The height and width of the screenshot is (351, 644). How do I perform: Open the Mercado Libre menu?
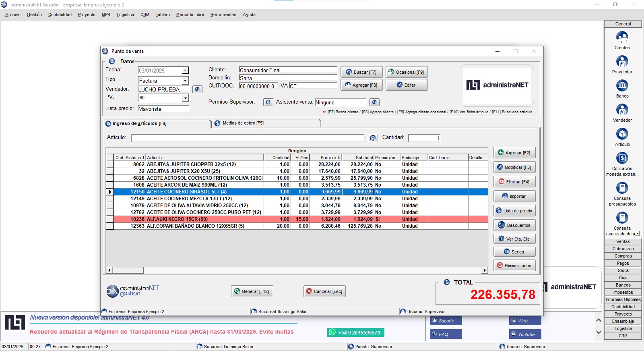coord(190,15)
